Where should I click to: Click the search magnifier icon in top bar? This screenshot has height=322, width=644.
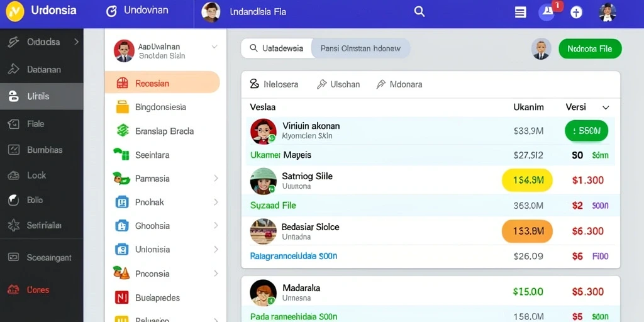click(x=419, y=11)
